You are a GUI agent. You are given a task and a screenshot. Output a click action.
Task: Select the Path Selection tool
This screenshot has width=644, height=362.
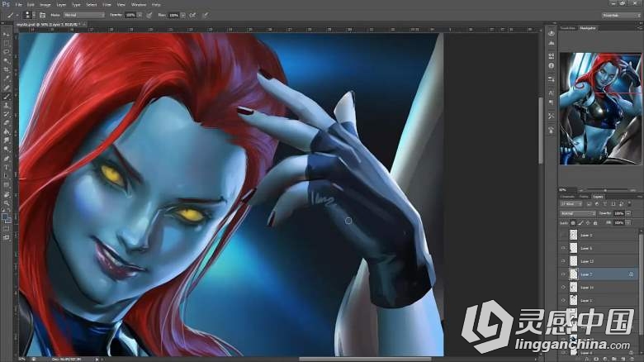(6, 176)
